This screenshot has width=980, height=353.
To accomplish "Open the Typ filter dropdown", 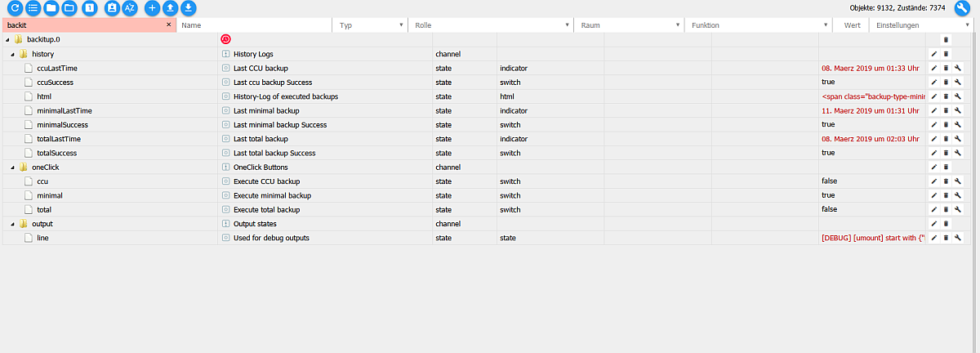I will [x=401, y=25].
